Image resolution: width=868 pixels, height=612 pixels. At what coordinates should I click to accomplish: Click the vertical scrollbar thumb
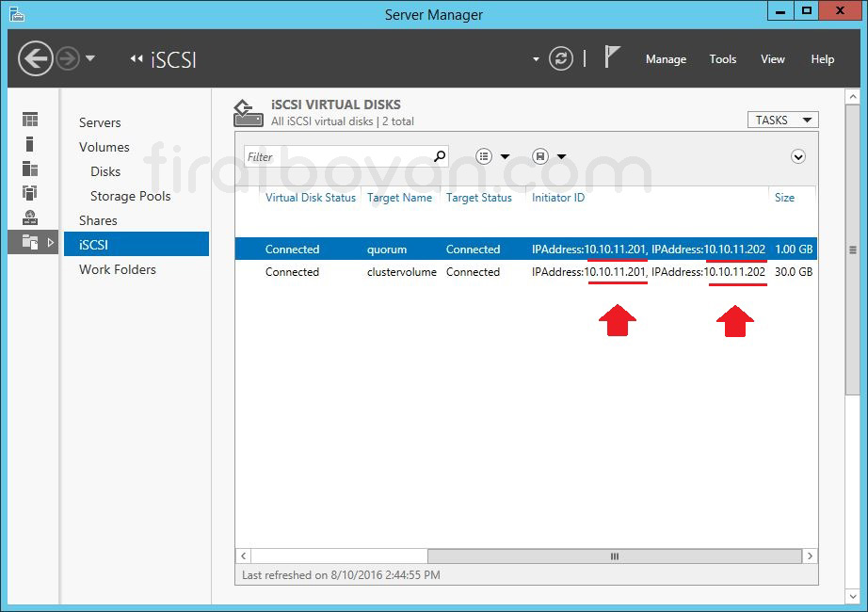[853, 250]
